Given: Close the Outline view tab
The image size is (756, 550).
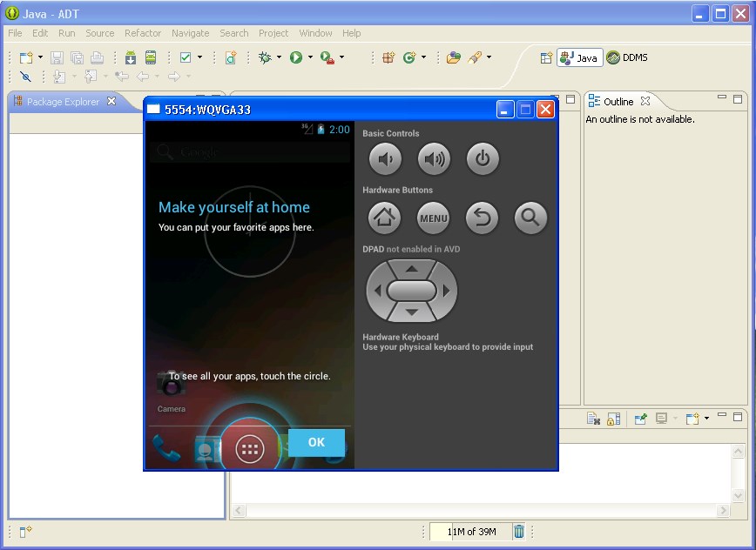Looking at the screenshot, I should click(x=645, y=101).
